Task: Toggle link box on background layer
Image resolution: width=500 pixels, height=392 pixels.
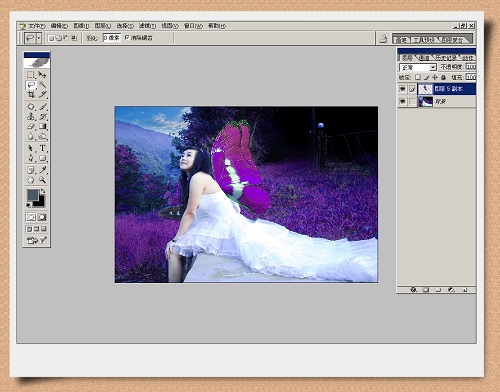Action: click(412, 101)
